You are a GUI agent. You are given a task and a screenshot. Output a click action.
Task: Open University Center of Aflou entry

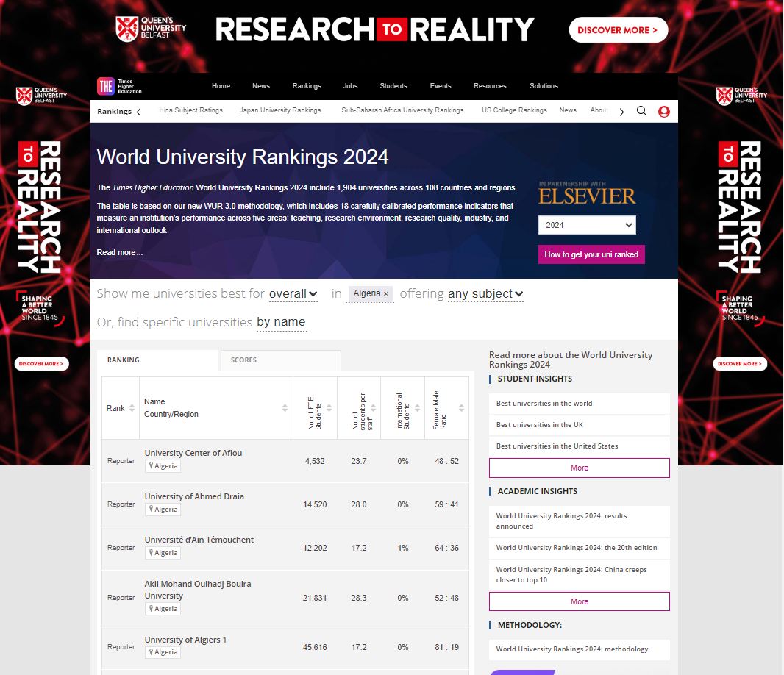pyautogui.click(x=193, y=453)
